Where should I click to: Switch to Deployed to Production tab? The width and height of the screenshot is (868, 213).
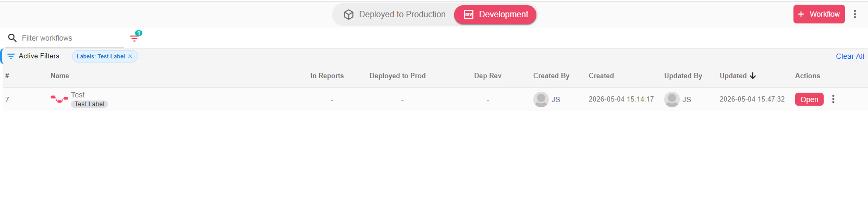[395, 15]
